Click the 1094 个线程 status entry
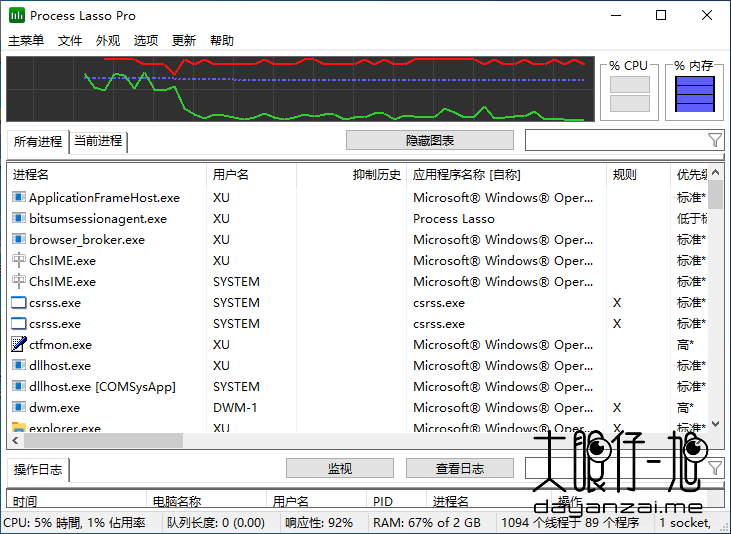 [x=570, y=523]
